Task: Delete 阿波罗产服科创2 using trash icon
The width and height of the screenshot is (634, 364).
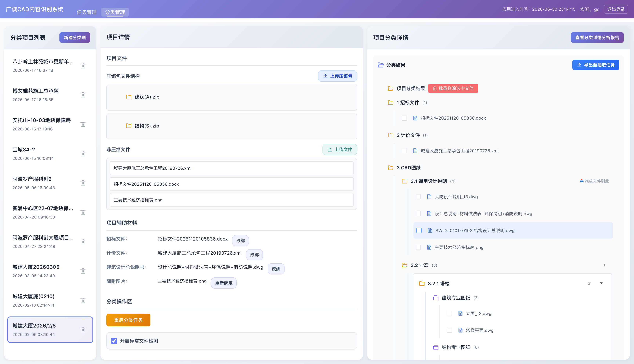Action: (x=83, y=183)
